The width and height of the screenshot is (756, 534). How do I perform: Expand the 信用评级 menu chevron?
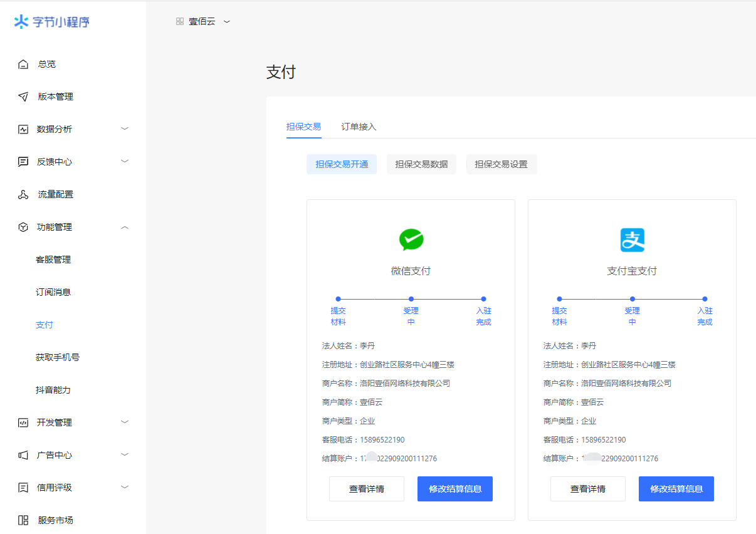125,487
